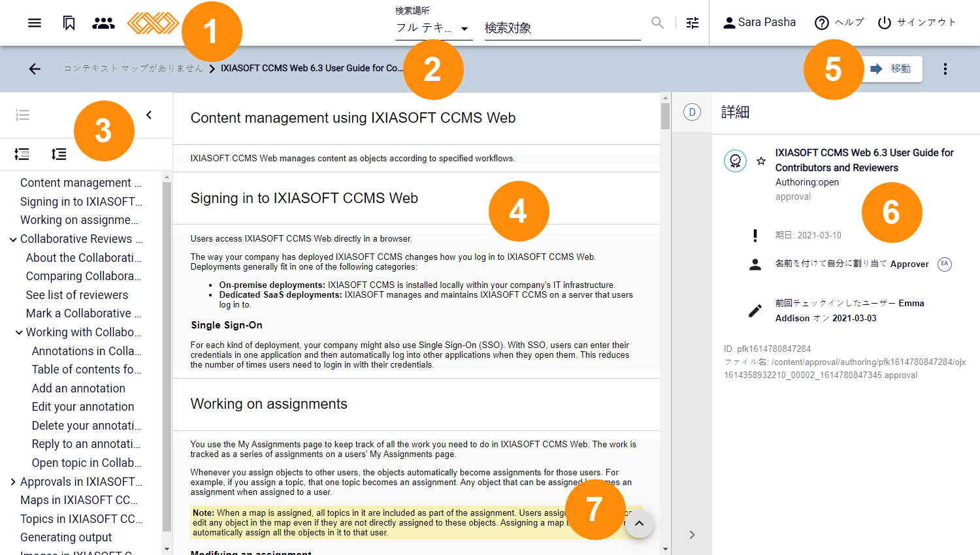Select 'Generating output' tree item

pyautogui.click(x=66, y=537)
